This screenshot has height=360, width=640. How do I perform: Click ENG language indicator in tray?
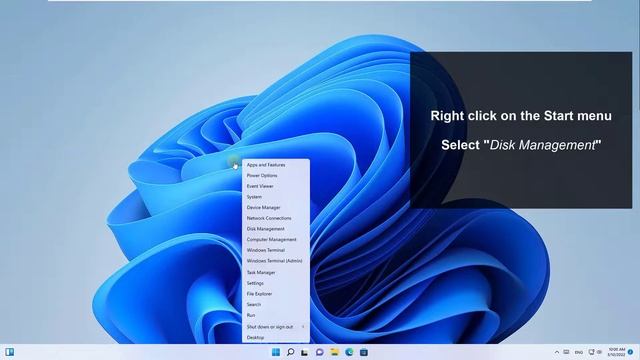pos(579,352)
